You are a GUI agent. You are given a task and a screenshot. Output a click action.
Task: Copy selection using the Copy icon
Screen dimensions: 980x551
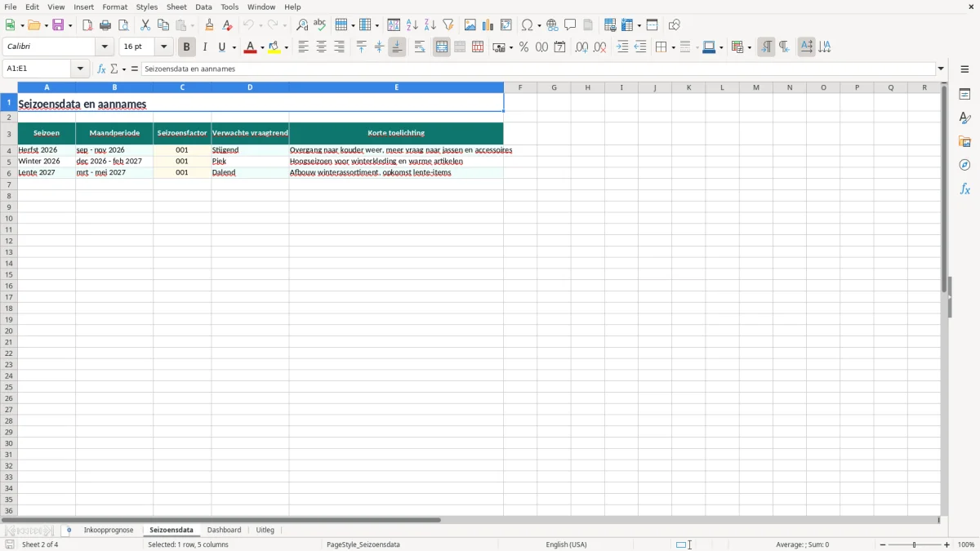(163, 25)
